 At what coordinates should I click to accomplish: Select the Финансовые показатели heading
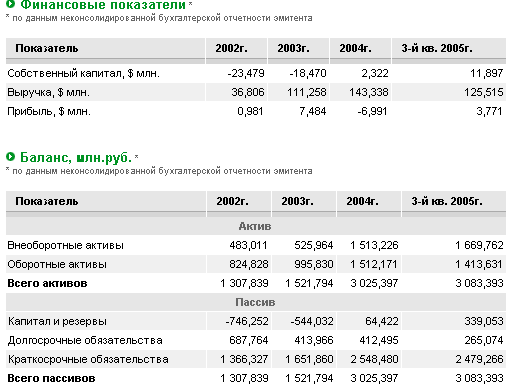coord(103,5)
